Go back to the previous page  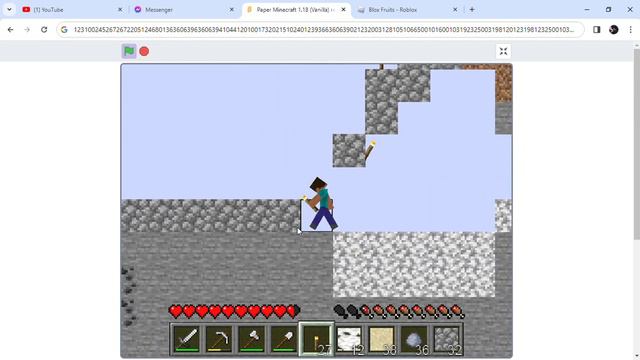(x=11, y=29)
